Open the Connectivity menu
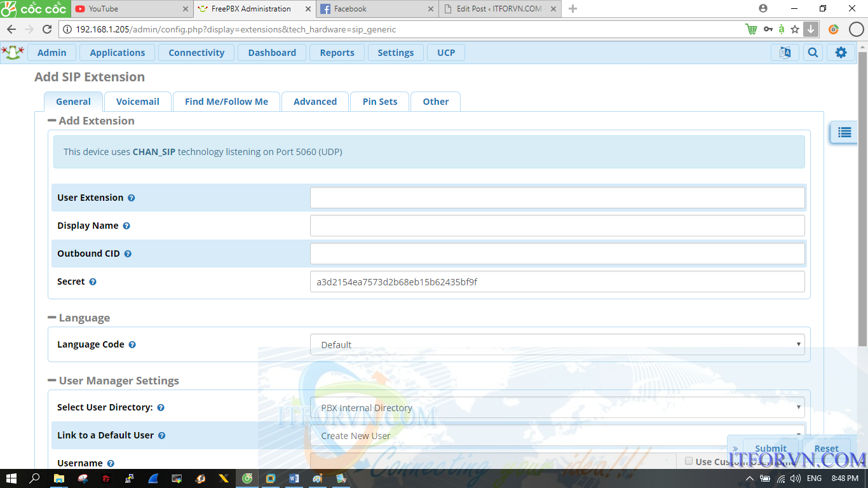868x488 pixels. tap(196, 53)
